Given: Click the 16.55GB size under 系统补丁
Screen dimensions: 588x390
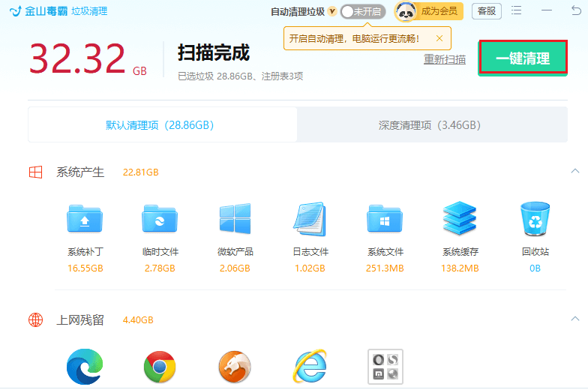Looking at the screenshot, I should [85, 268].
